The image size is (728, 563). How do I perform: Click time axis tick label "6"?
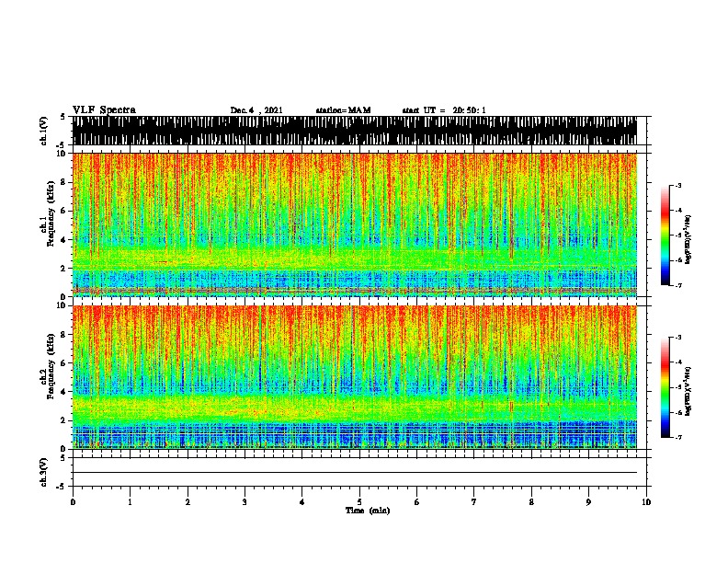(417, 502)
